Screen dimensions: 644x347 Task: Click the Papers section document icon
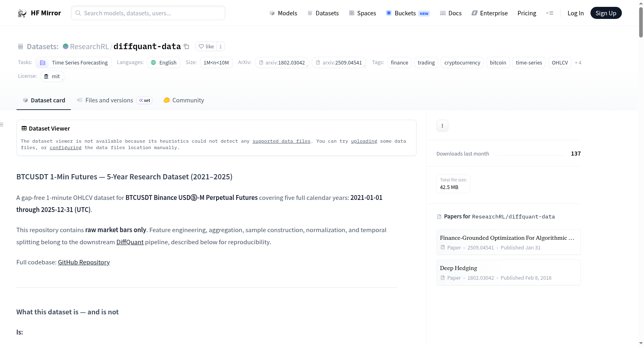[439, 217]
